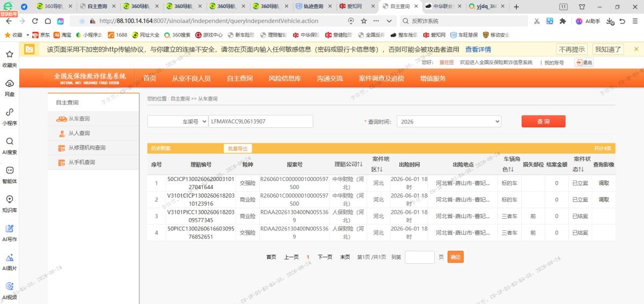The height and width of the screenshot is (304, 644).
Task: Open the 增值服务 navigation menu
Action: tap(433, 78)
